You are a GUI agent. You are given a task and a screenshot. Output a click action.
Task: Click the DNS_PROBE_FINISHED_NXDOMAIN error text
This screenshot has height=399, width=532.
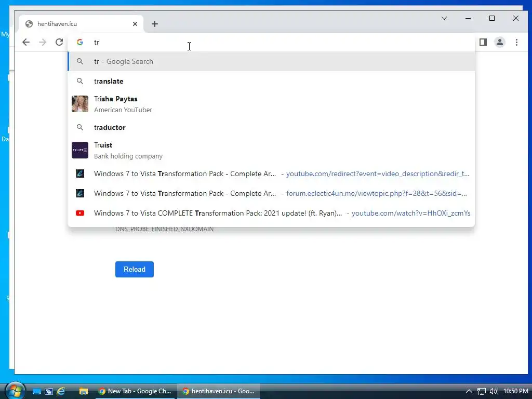coord(165,229)
